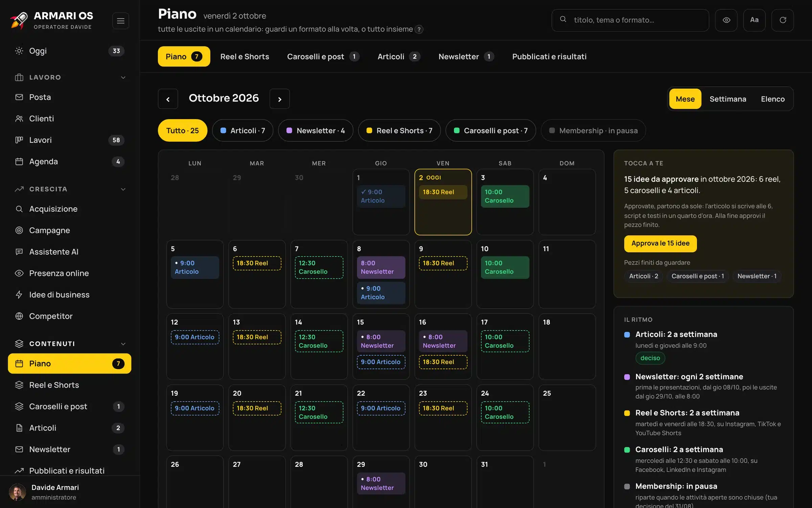The height and width of the screenshot is (508, 812).
Task: Collapse the LAVORO sidebar section
Action: pos(123,78)
